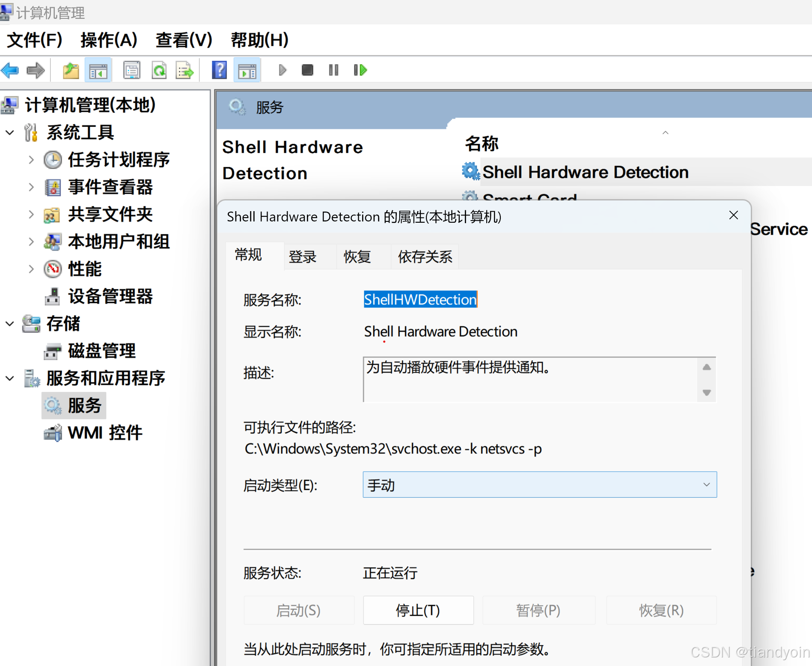This screenshot has height=666, width=812.
Task: Open 磁盘管理 in the tree
Action: [x=102, y=351]
